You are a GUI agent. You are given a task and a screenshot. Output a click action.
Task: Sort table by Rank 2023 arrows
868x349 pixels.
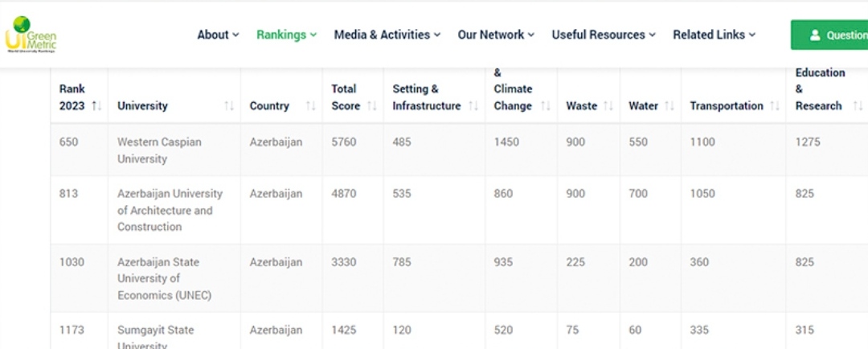[97, 106]
